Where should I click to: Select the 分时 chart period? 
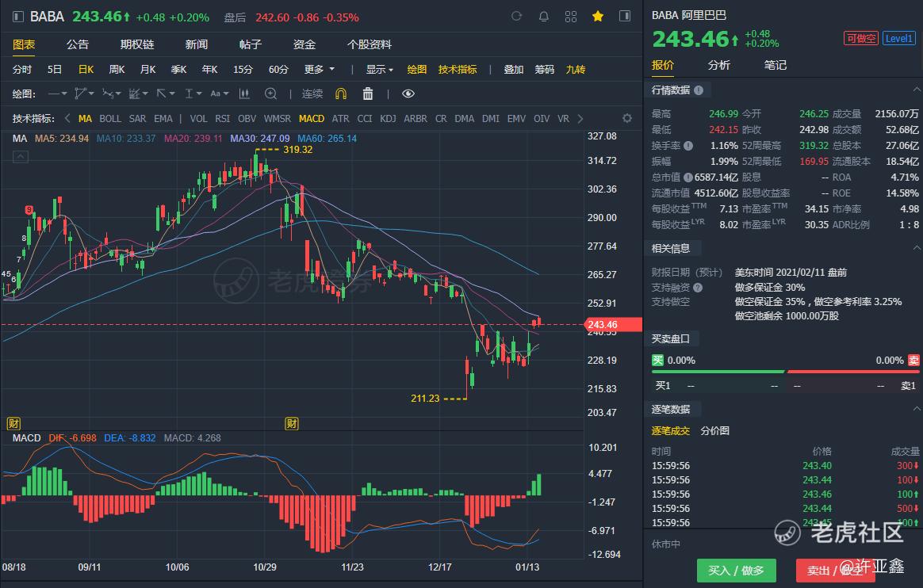[22, 70]
